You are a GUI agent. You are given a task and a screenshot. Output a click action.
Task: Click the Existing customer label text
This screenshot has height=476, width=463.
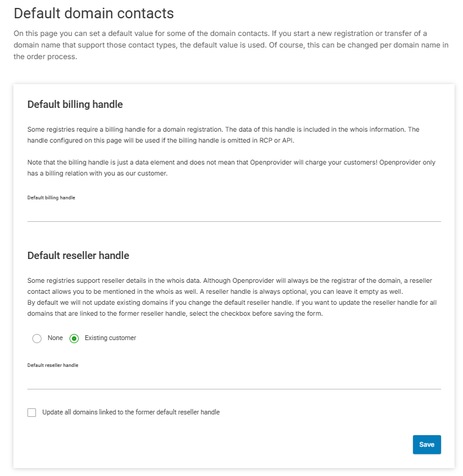point(110,338)
